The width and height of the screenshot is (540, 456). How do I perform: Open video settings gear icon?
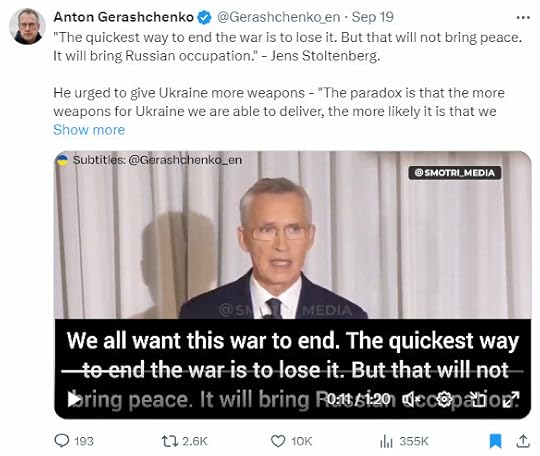(444, 399)
